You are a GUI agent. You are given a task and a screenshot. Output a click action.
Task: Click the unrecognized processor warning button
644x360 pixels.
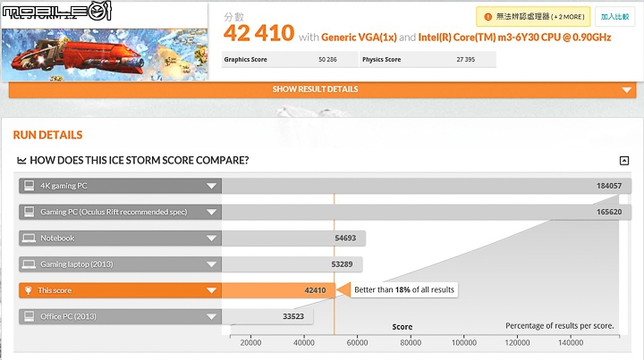tap(533, 17)
